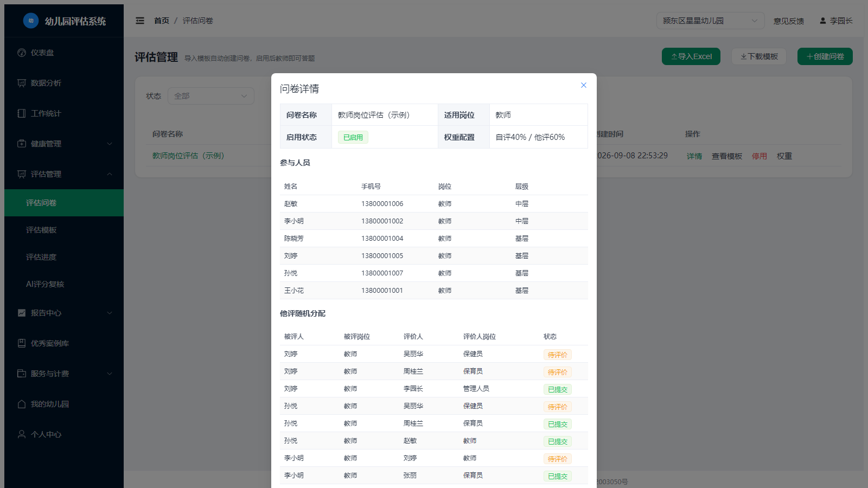Click the 首页 breadcrumb link
The height and width of the screenshot is (488, 868).
[x=162, y=21]
